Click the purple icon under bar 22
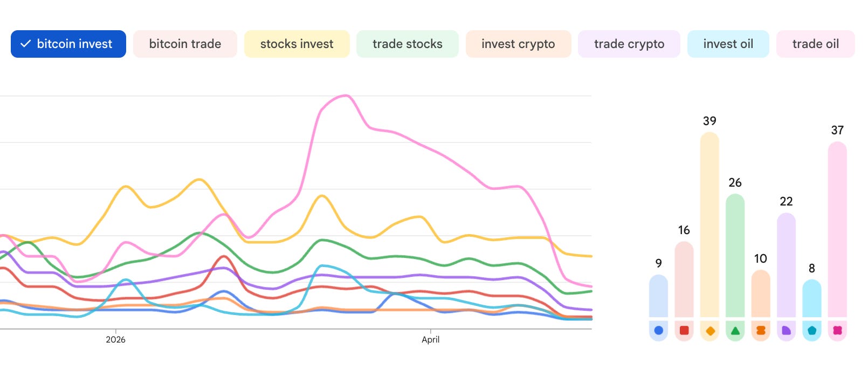The image size is (868, 376). 786,331
